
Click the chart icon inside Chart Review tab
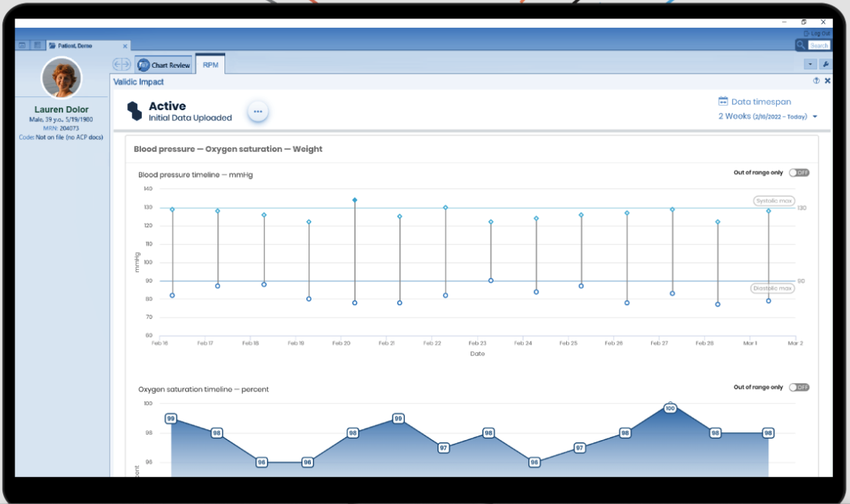(x=143, y=65)
